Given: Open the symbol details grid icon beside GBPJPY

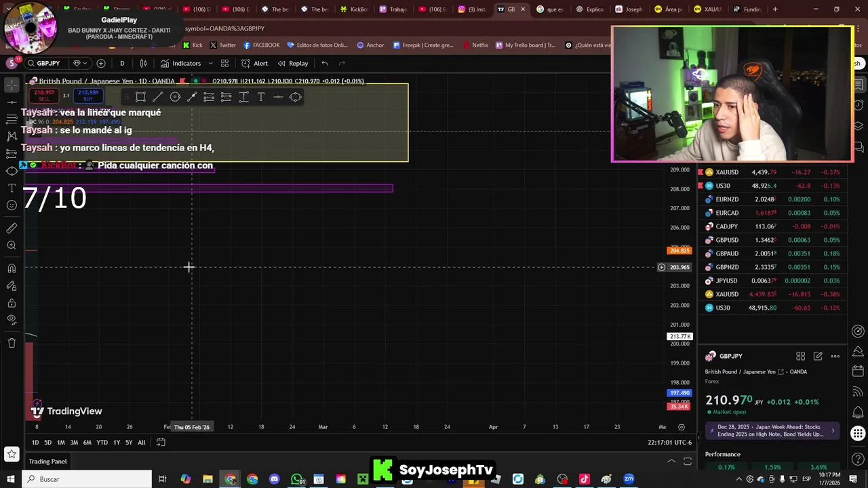Looking at the screenshot, I should coord(800,356).
